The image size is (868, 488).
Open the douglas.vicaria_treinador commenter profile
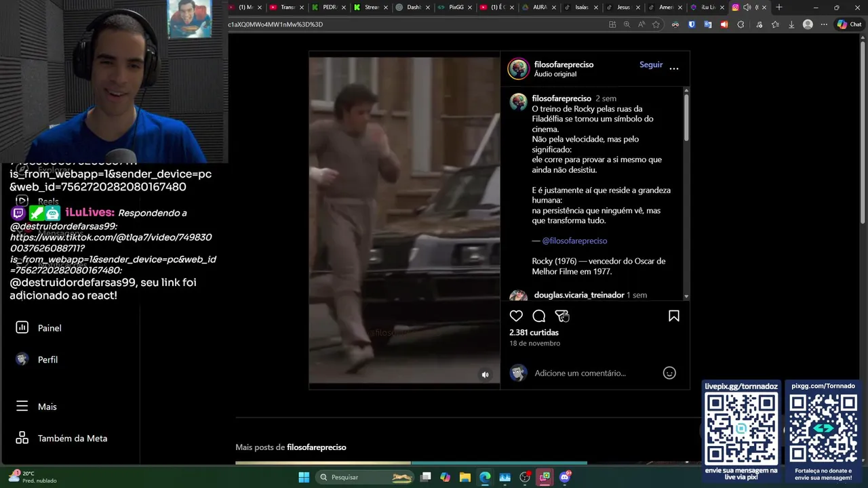pos(578,295)
